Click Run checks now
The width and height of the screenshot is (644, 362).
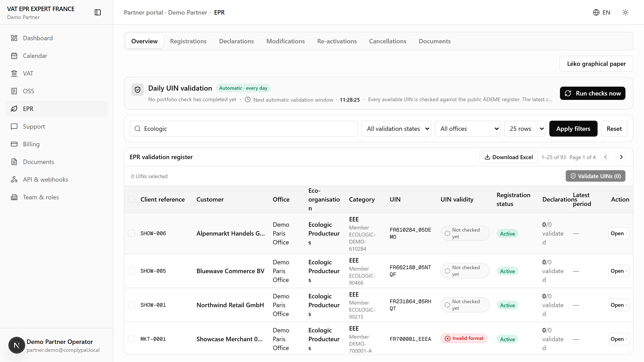coord(592,93)
